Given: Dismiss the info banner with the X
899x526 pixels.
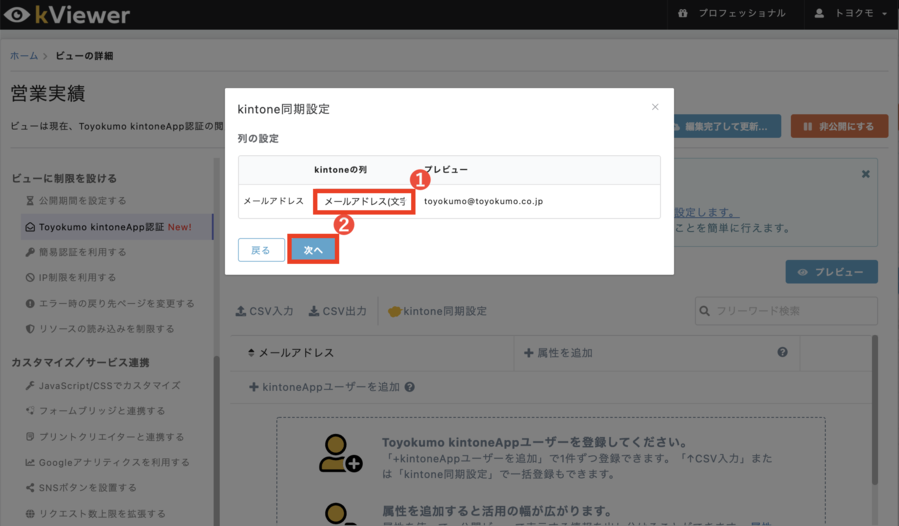Looking at the screenshot, I should point(866,174).
